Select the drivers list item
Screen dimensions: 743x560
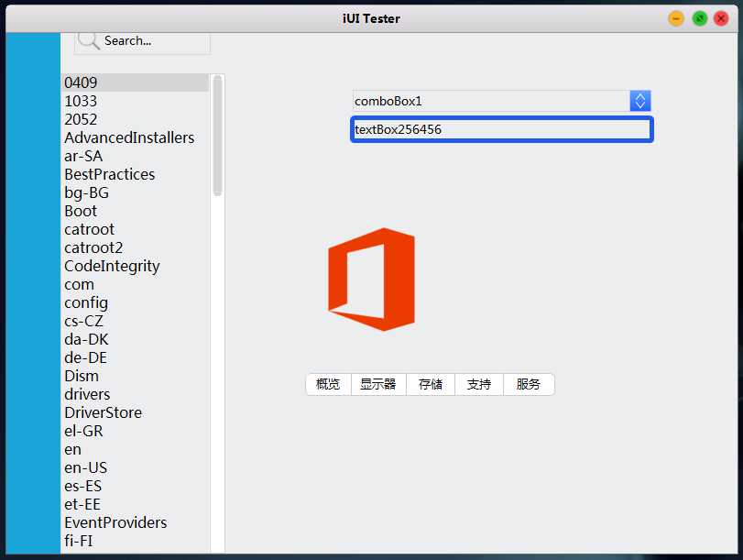tap(135, 394)
